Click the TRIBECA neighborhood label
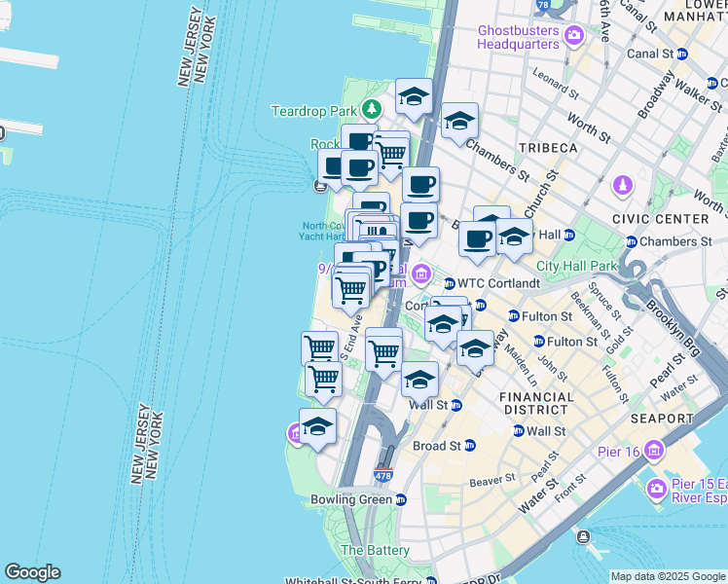The width and height of the screenshot is (728, 584). 548,148
